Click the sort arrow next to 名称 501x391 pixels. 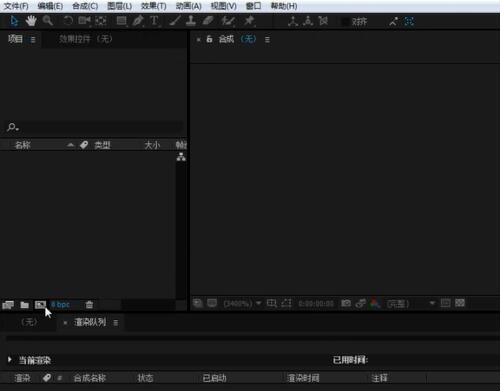pos(70,145)
